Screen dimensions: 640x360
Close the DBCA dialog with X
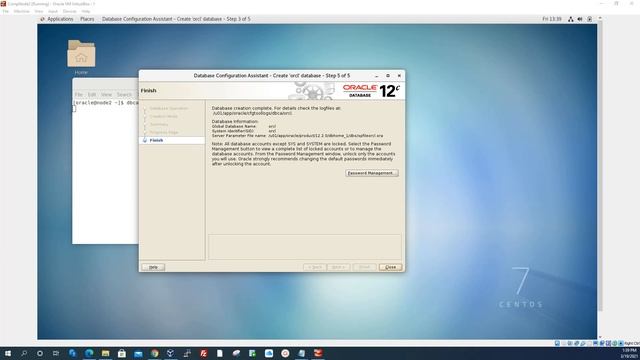[x=399, y=76]
